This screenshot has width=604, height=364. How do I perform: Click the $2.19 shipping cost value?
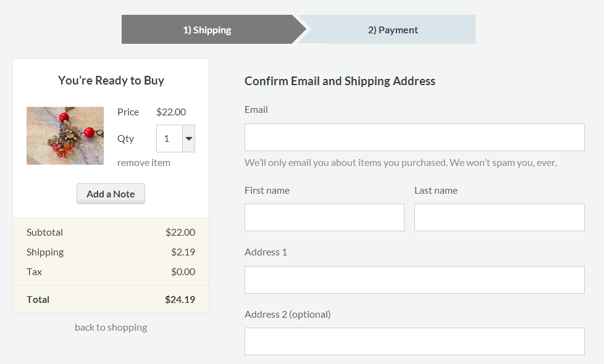183,252
